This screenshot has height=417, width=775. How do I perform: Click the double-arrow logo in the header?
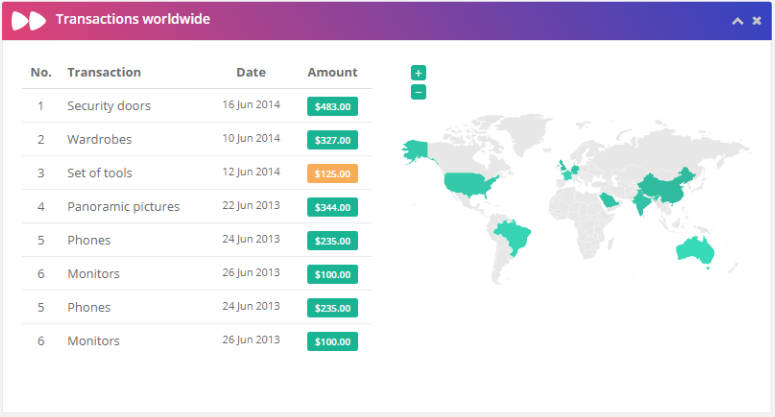point(29,21)
